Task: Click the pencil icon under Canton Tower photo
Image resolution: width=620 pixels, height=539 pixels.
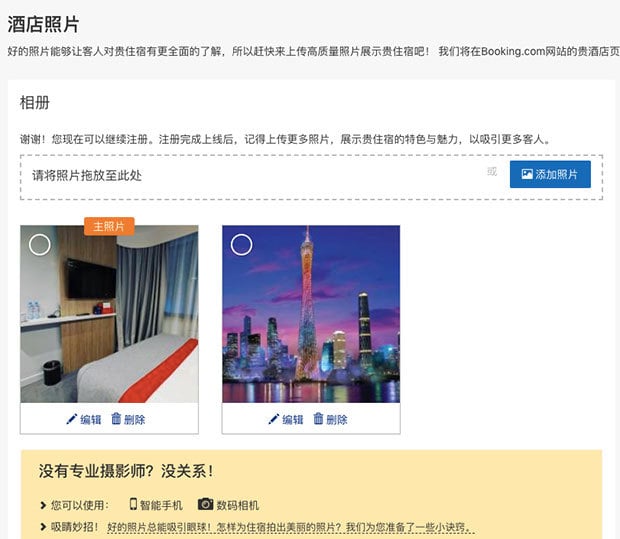Action: (274, 419)
